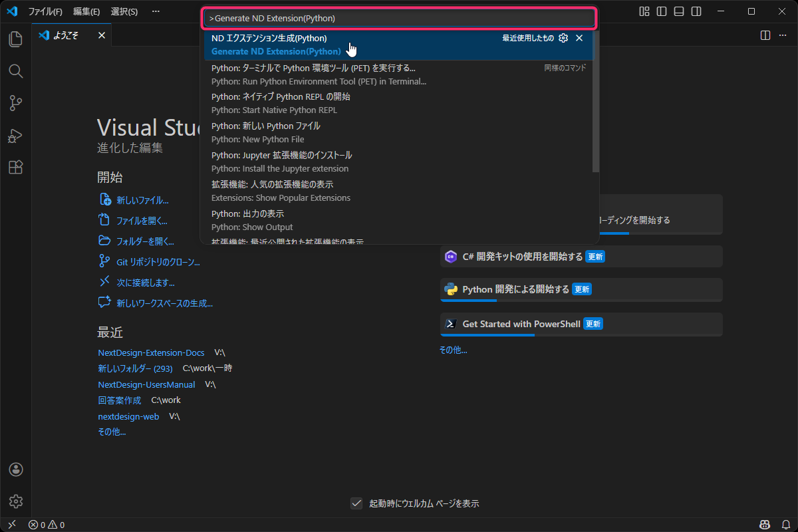Screen dimensions: 798x532
Task: Open Python 開発による開始する walkthrough
Action: pos(581,289)
